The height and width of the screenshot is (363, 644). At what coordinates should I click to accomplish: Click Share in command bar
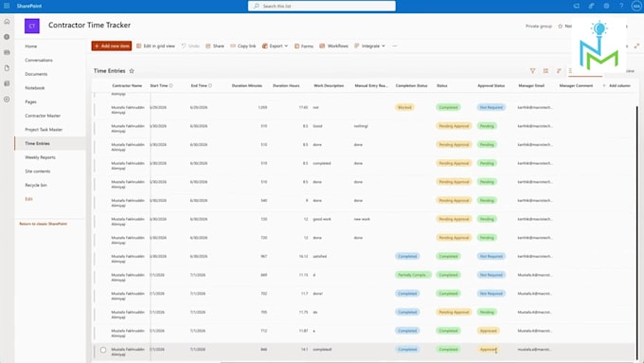click(x=215, y=46)
